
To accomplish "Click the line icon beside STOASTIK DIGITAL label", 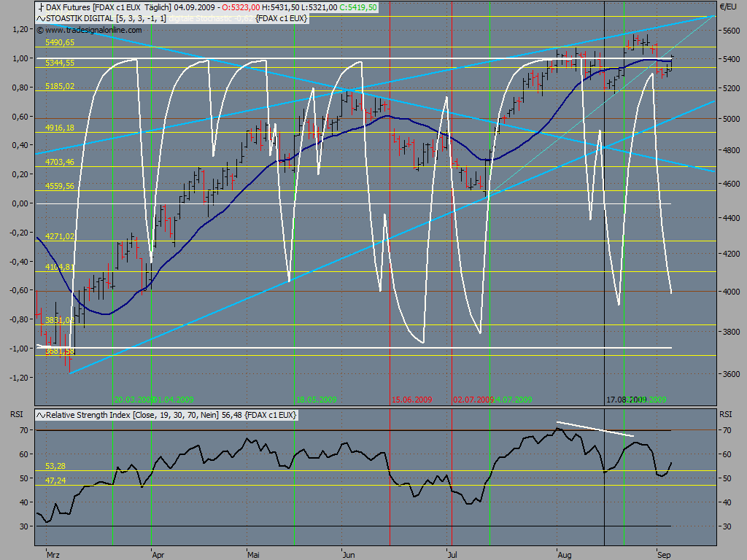I will pos(41,18).
